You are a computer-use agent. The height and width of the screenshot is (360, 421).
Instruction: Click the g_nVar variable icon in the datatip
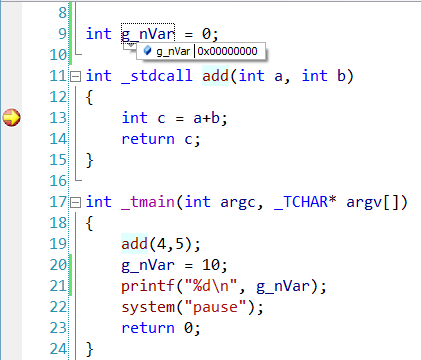[147, 51]
